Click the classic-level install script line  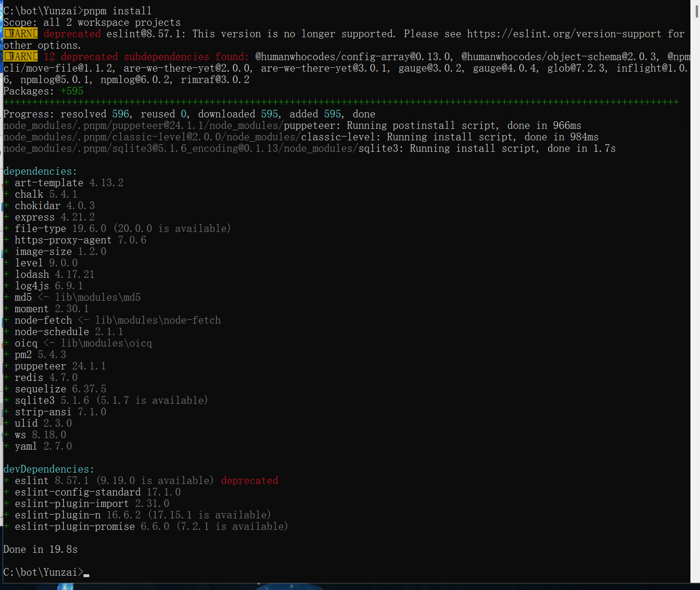click(301, 137)
